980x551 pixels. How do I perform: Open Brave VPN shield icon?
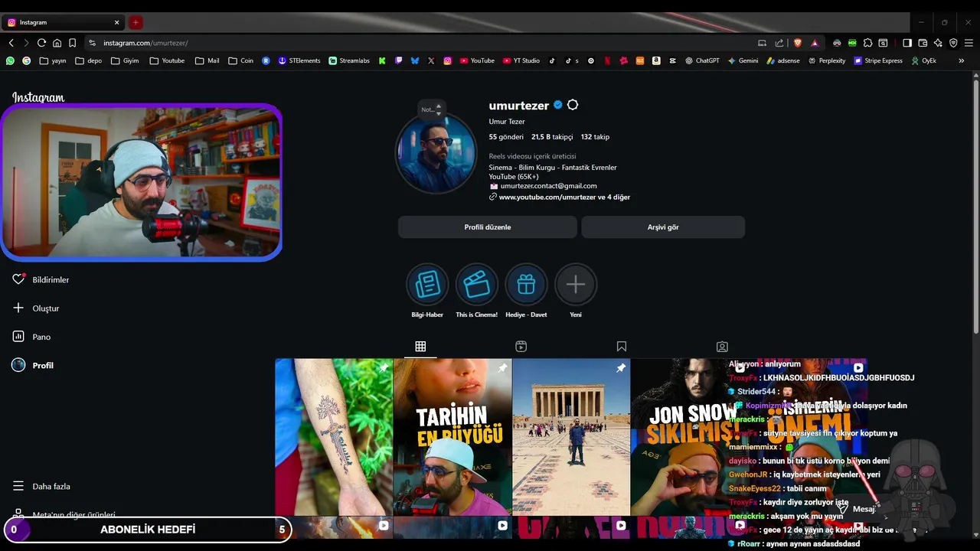(x=953, y=43)
